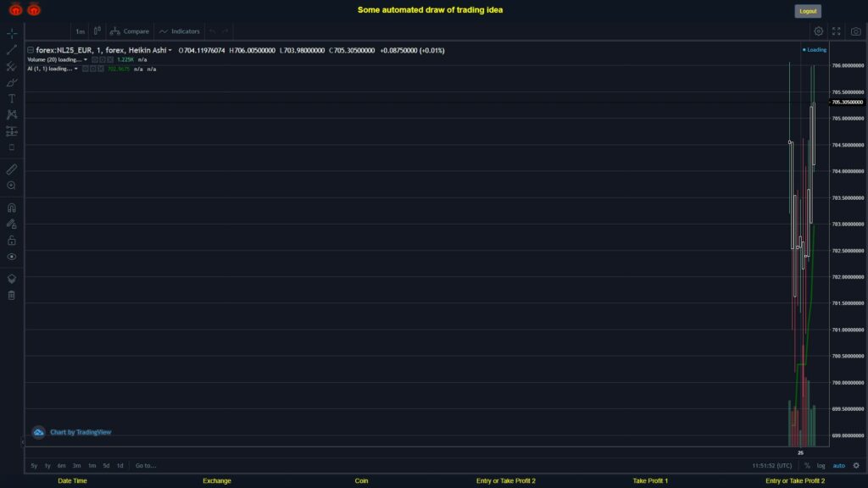Viewport: 868px width, 488px height.
Task: Open the chart patterns tool
Action: pyautogui.click(x=12, y=114)
